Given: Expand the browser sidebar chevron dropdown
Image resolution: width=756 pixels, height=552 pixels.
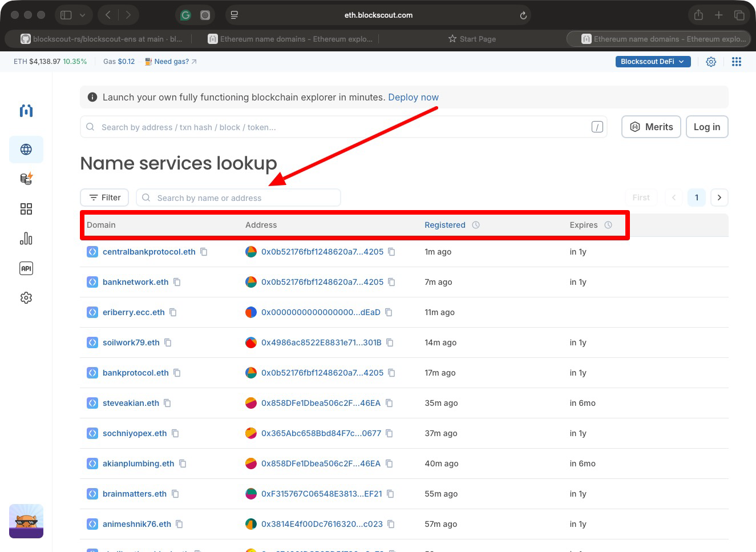Looking at the screenshot, I should (x=82, y=14).
